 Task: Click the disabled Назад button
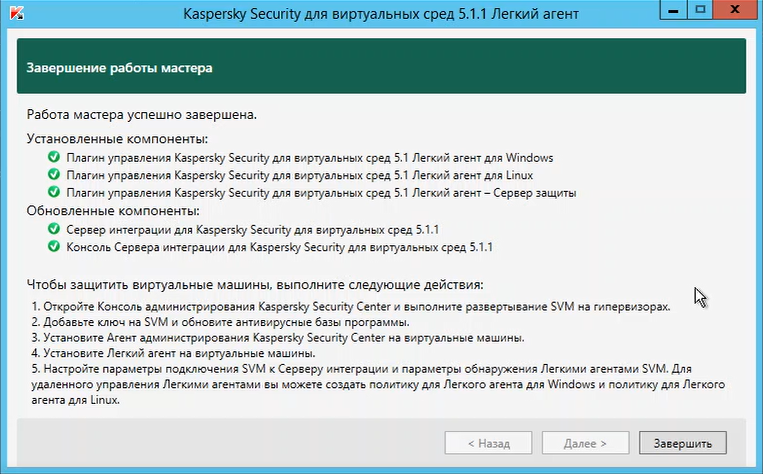point(488,443)
